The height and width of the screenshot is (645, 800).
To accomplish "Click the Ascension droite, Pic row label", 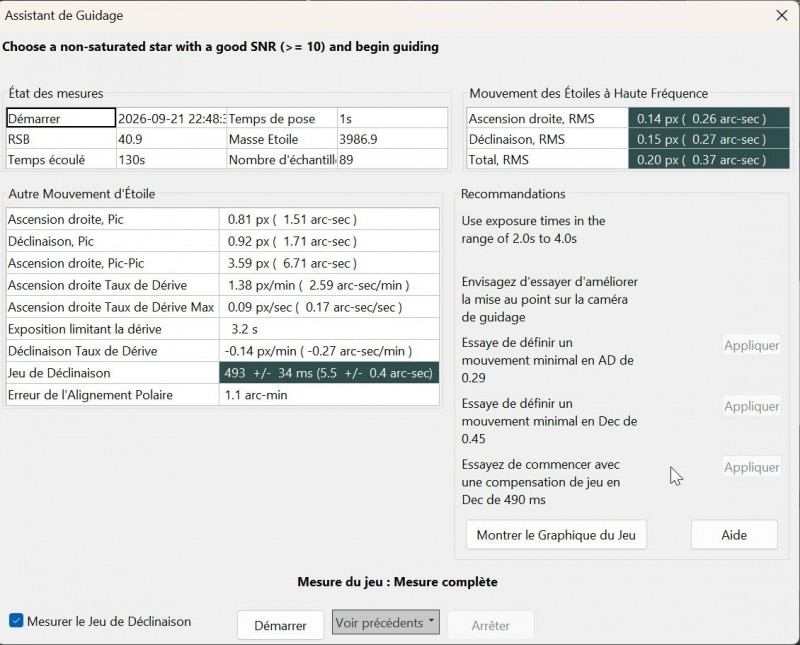I will pyautogui.click(x=113, y=219).
